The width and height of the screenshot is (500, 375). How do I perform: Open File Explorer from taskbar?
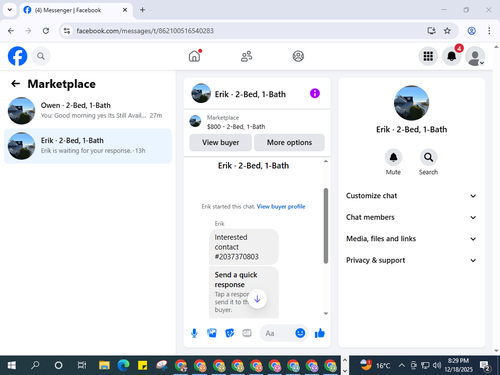104,365
